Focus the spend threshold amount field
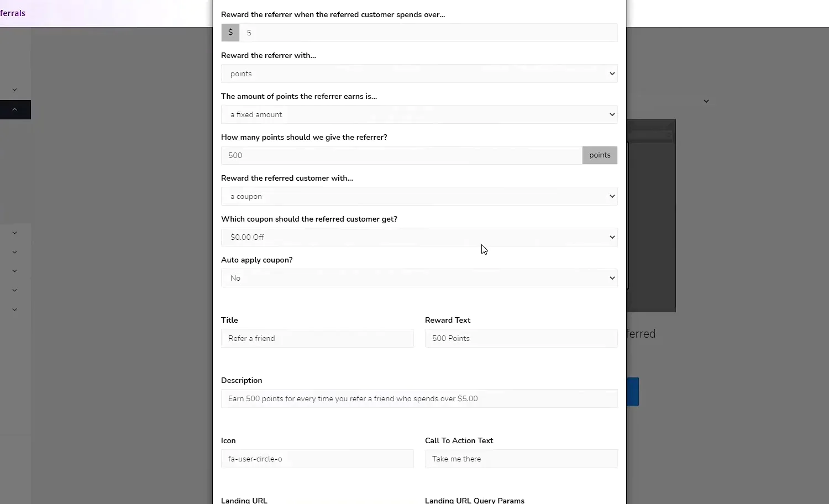 (428, 33)
